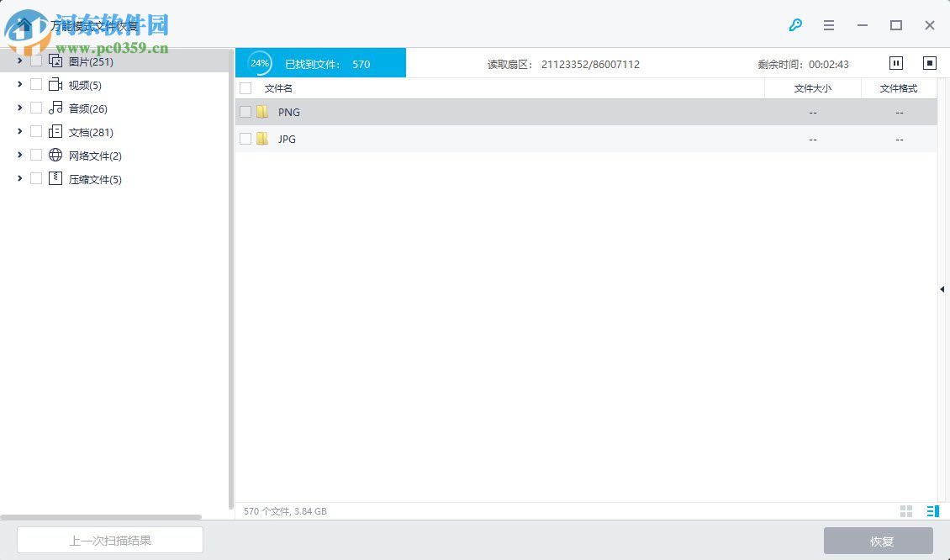Expand the 视频(5) category
The height and width of the screenshot is (560, 950).
(18, 84)
